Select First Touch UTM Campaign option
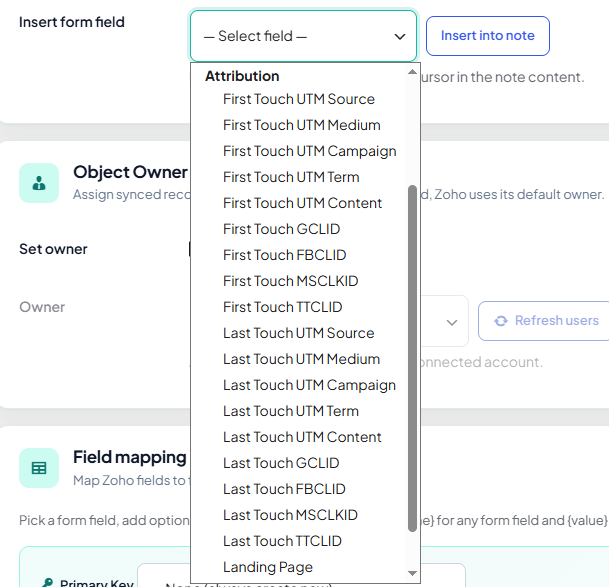The image size is (609, 587). (298, 151)
